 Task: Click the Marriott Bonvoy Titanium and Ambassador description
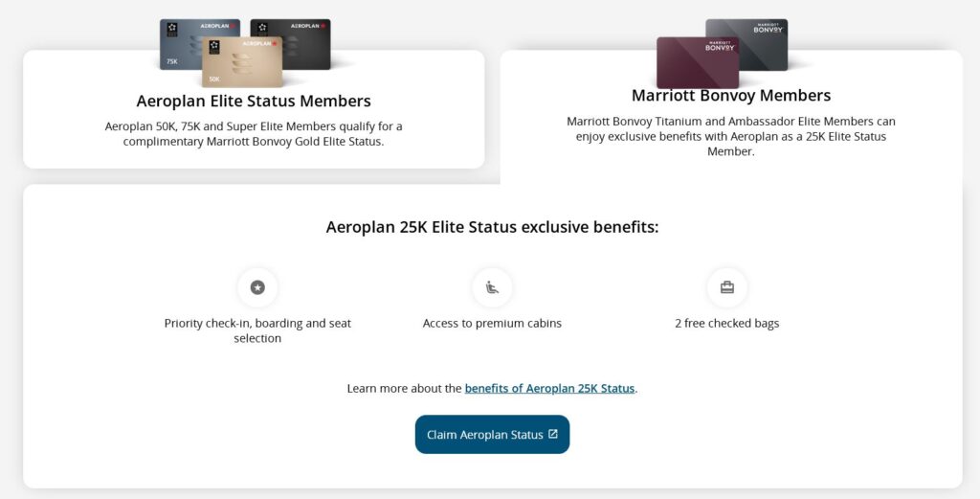(731, 136)
